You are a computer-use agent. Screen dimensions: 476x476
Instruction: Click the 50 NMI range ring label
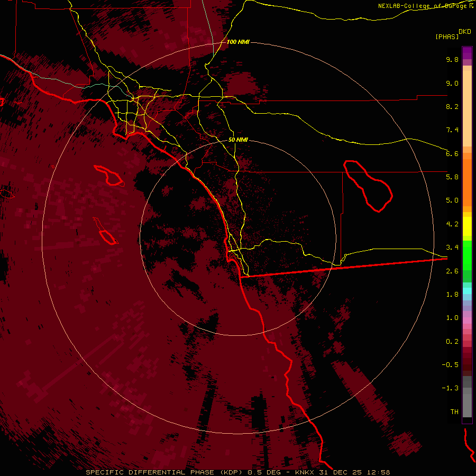[x=238, y=140]
